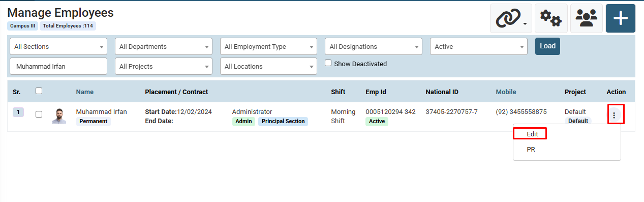Click the Placement / Contract column header
The height and width of the screenshot is (202, 644).
coord(176,92)
